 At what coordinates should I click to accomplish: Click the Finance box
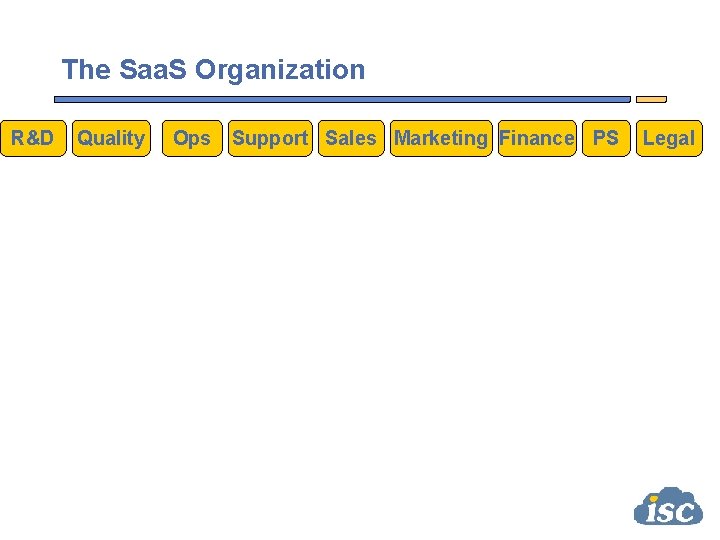537,138
